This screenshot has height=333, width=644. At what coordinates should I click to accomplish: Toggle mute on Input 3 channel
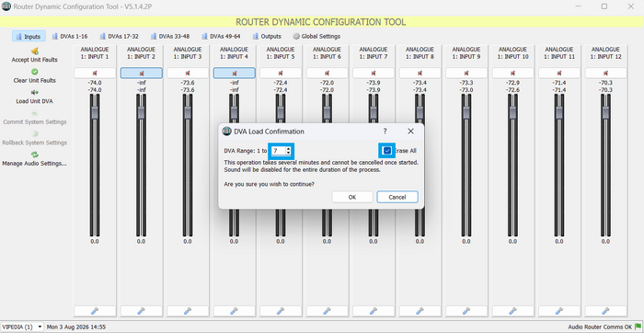(x=188, y=73)
